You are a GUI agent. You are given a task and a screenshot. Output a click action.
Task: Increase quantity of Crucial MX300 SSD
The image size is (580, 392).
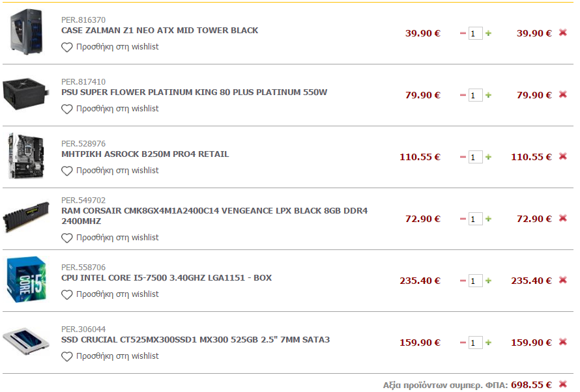coord(488,343)
